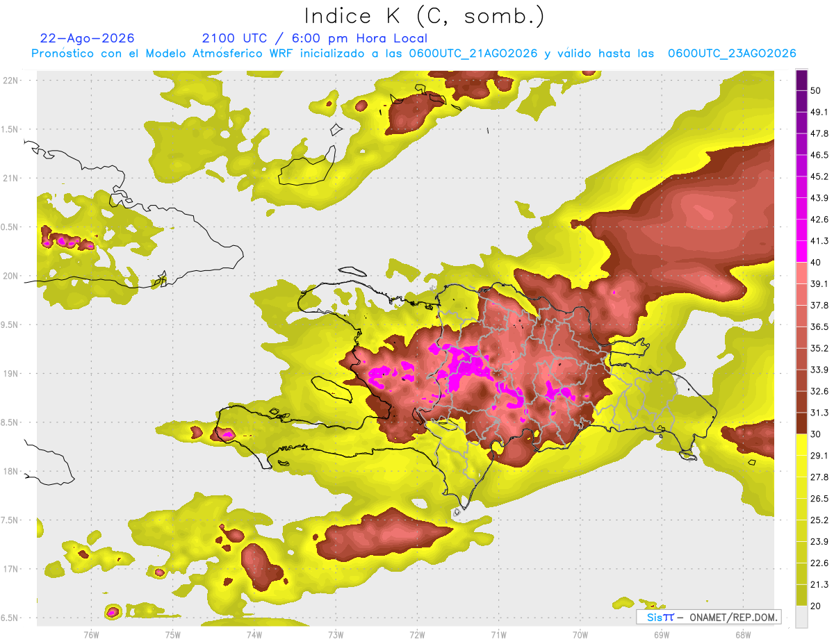Click the "47.8" color scale value
834x644 pixels.
819,133
